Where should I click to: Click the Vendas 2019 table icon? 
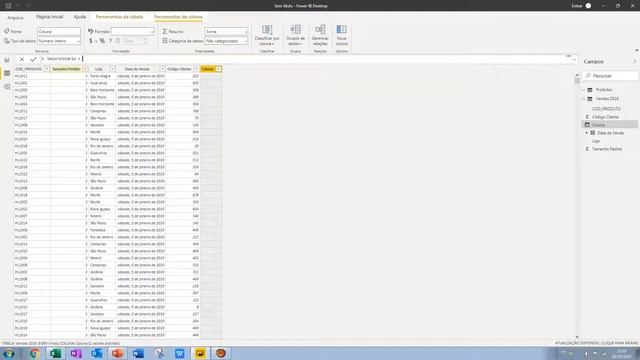pyautogui.click(x=590, y=99)
